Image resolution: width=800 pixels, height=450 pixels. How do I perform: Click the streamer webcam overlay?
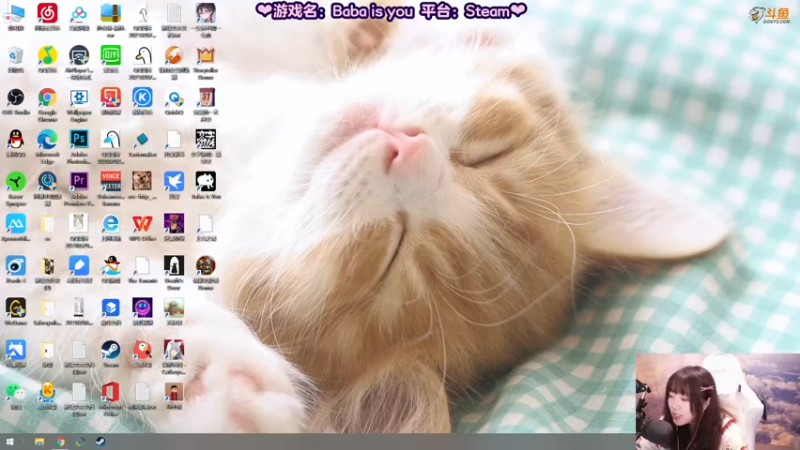coord(717,402)
